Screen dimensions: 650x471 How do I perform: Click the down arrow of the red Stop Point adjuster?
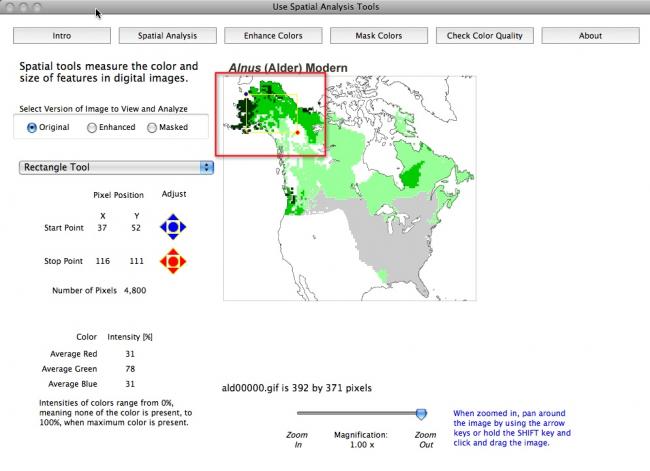(x=173, y=273)
